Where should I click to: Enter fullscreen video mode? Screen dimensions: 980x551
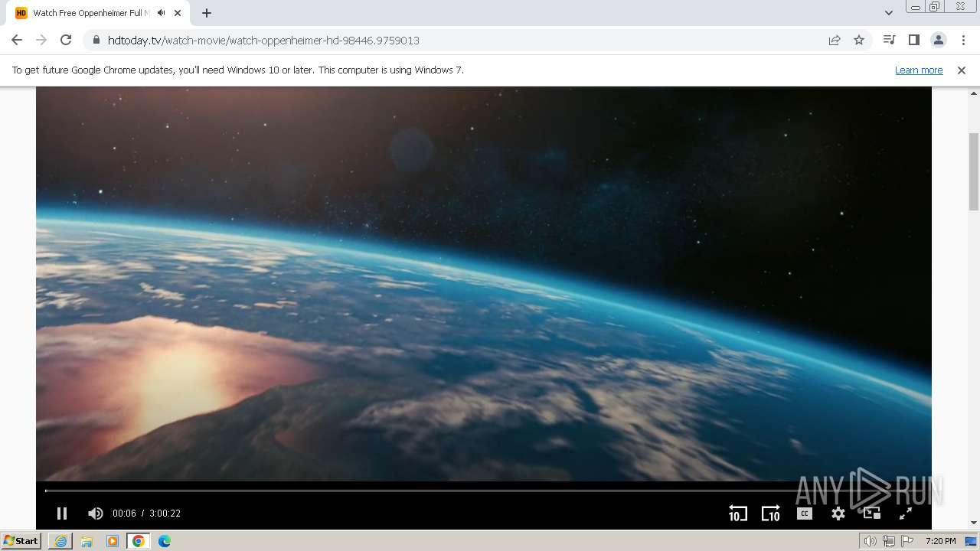[905, 514]
